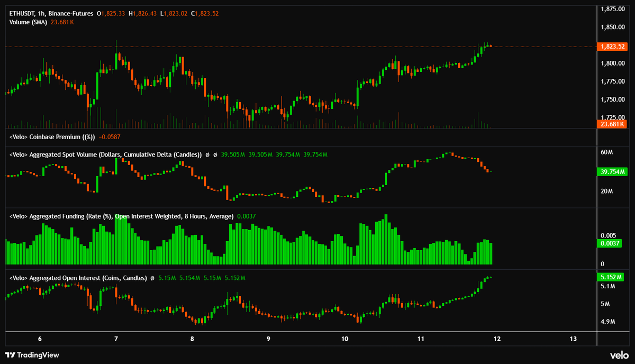Screen dimensions: 635x364
Task: Select the Coinbase Premium indicator title
Action: (x=52, y=137)
